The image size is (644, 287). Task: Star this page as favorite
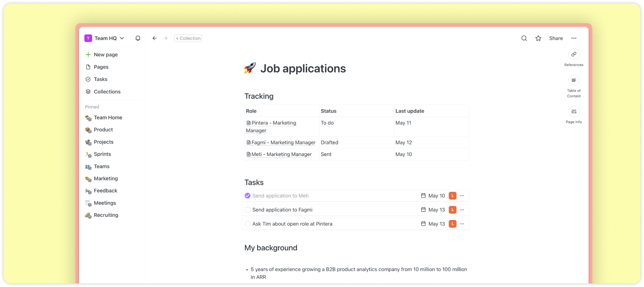538,38
